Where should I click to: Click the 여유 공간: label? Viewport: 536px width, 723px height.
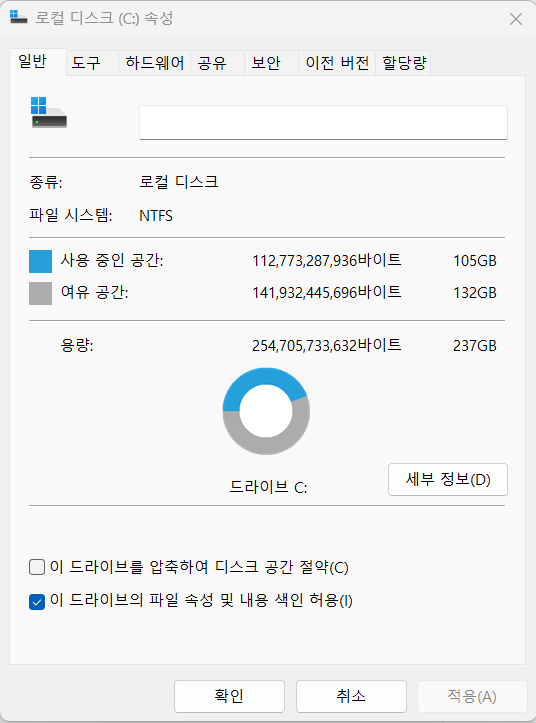point(95,292)
